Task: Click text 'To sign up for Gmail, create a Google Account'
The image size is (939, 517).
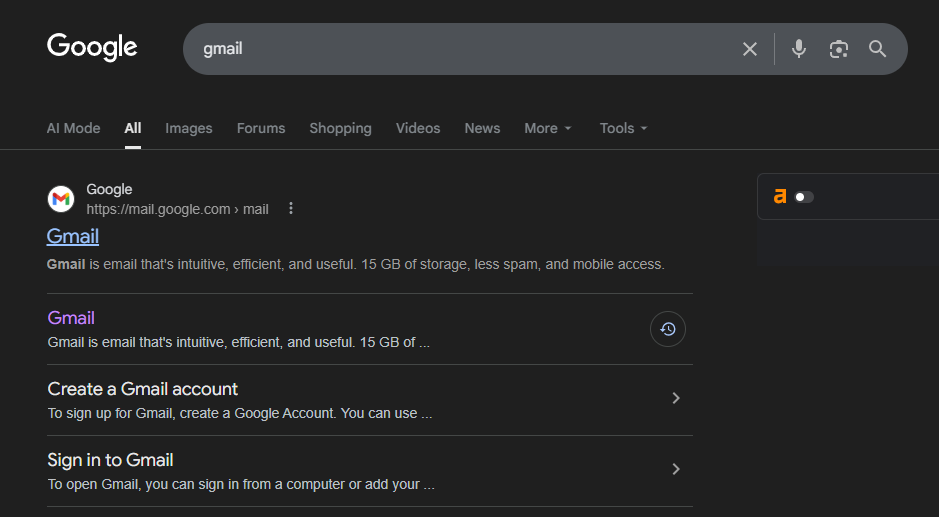Action: click(x=191, y=413)
